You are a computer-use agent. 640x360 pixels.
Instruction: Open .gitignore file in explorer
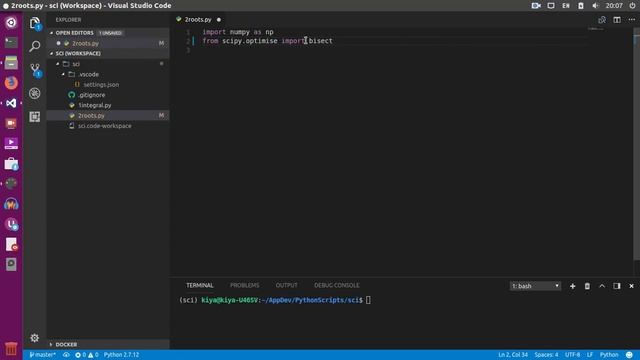[x=92, y=95]
